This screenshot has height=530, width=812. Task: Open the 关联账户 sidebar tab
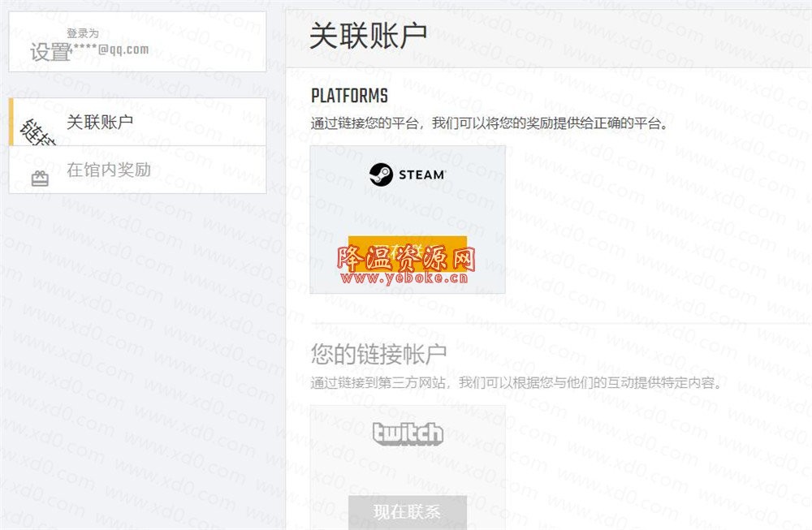pyautogui.click(x=138, y=122)
